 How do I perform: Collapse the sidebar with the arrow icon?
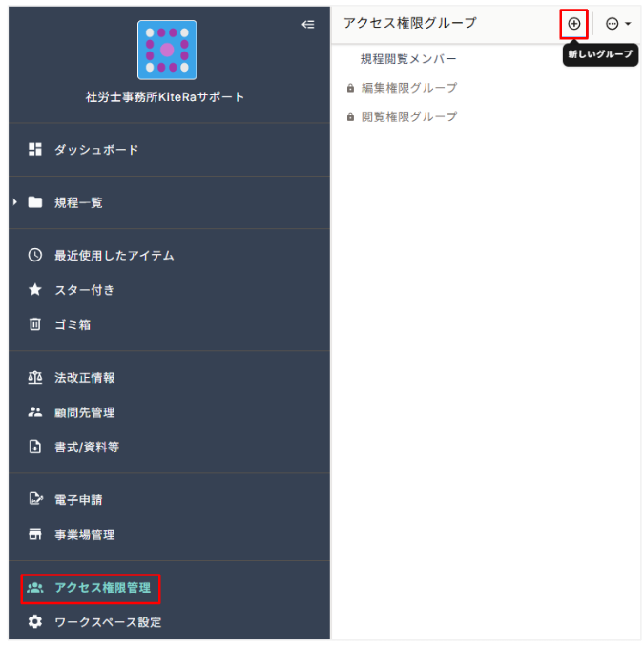pyautogui.click(x=308, y=25)
